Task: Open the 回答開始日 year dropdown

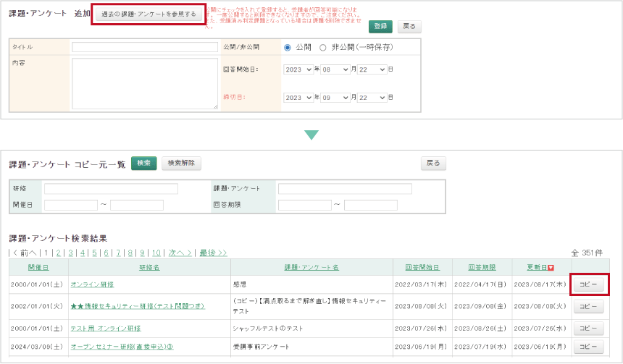Action: click(298, 69)
